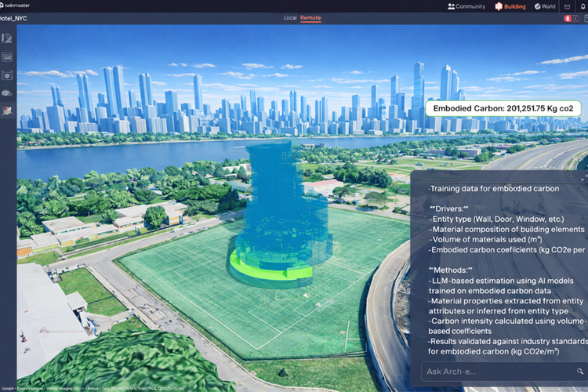Click the Embodied Carbon value label

point(503,108)
